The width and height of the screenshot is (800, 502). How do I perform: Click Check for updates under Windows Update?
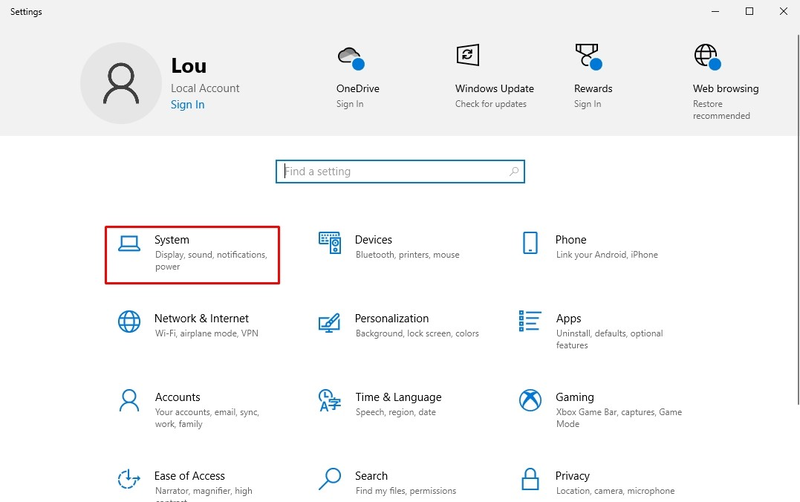click(491, 104)
